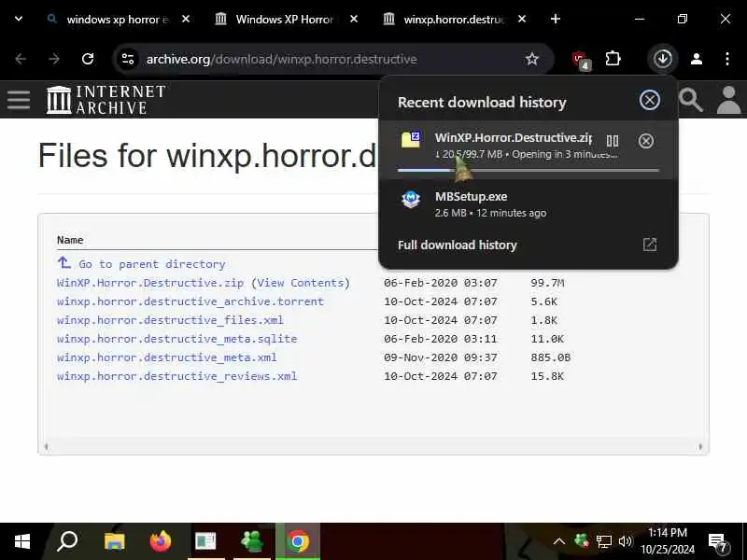Close the 'winxp.horror.destruc' tab
This screenshot has height=560, width=747.
point(522,19)
